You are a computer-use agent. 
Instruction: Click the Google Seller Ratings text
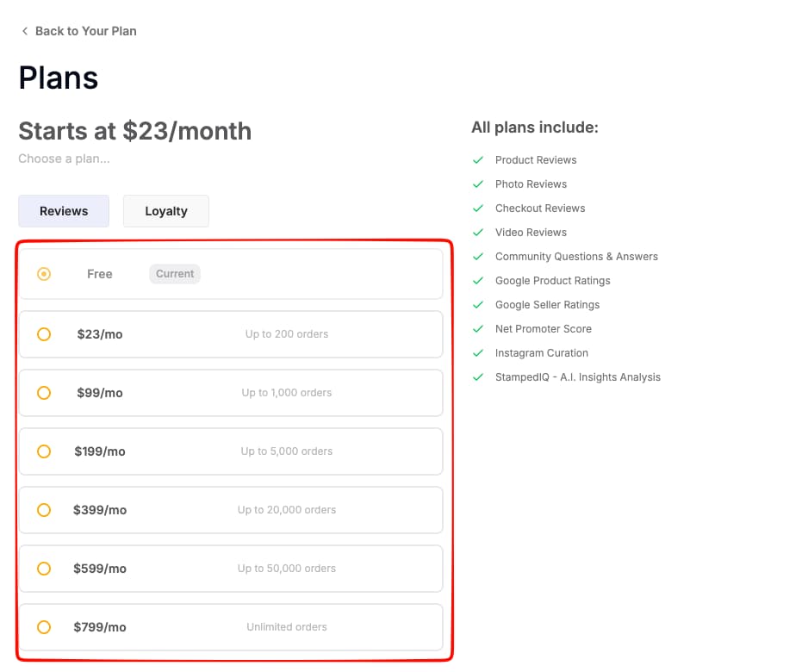547,305
